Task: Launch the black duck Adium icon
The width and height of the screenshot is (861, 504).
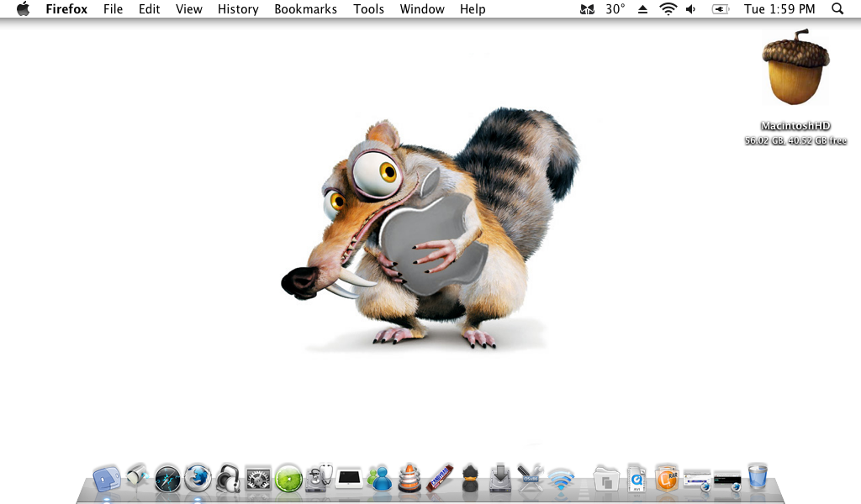Action: tap(470, 478)
